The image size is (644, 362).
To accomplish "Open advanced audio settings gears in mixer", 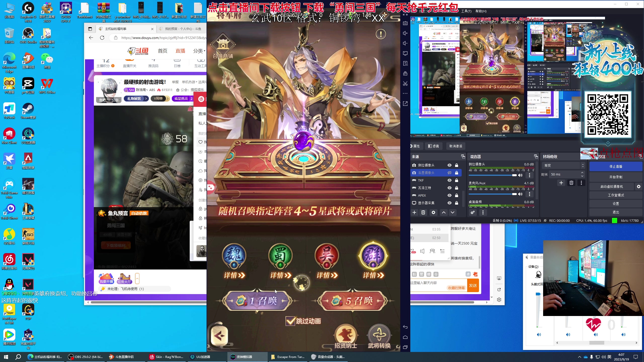I will point(473,212).
